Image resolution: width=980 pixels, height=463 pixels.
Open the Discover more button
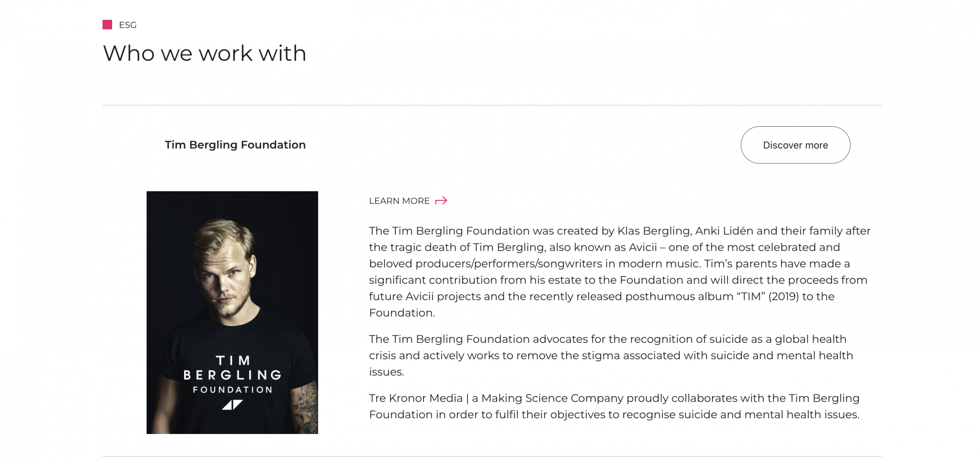pyautogui.click(x=795, y=145)
